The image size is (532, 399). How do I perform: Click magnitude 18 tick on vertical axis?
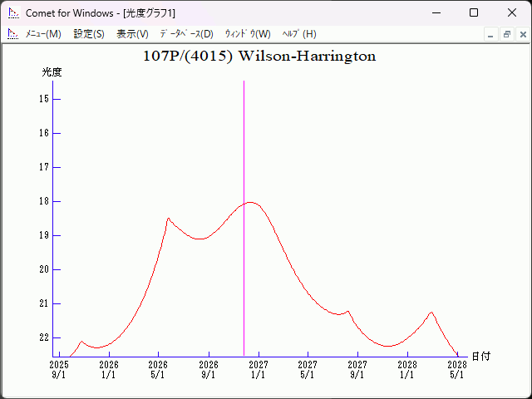click(45, 201)
